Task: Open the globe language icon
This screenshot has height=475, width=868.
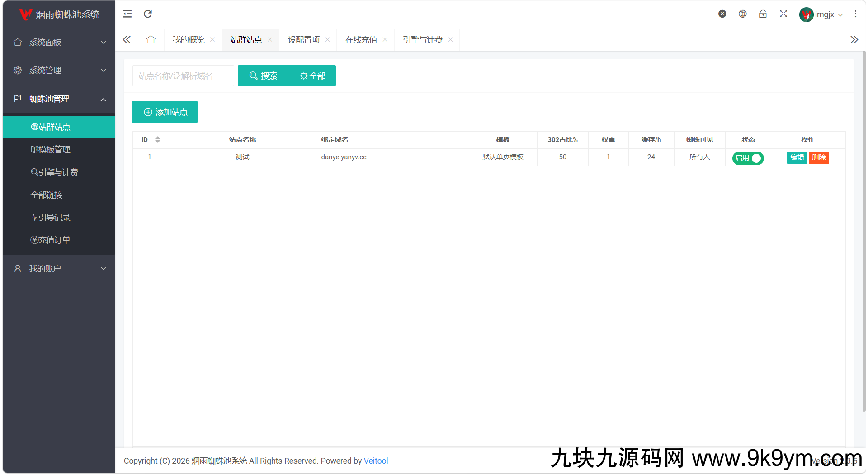Action: tap(743, 14)
